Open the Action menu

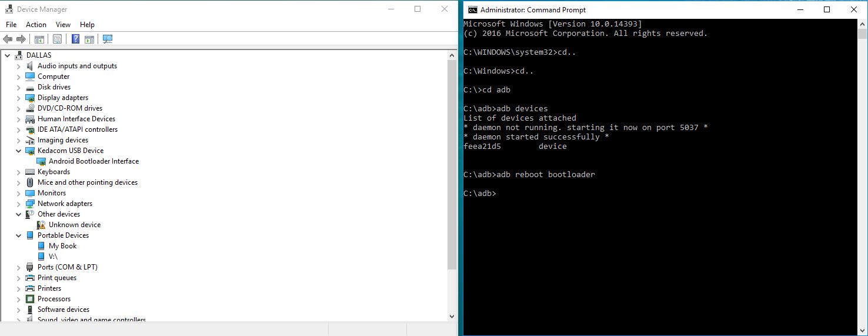pyautogui.click(x=36, y=25)
